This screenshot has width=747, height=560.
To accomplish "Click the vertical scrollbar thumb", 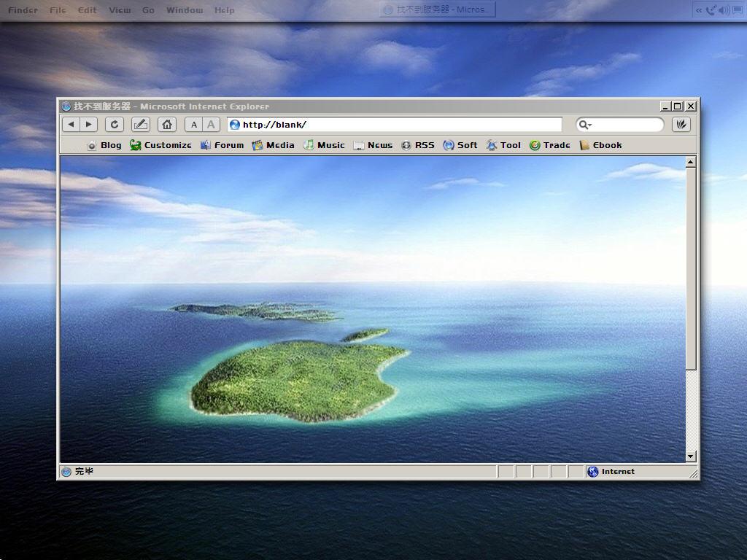I will [690, 268].
